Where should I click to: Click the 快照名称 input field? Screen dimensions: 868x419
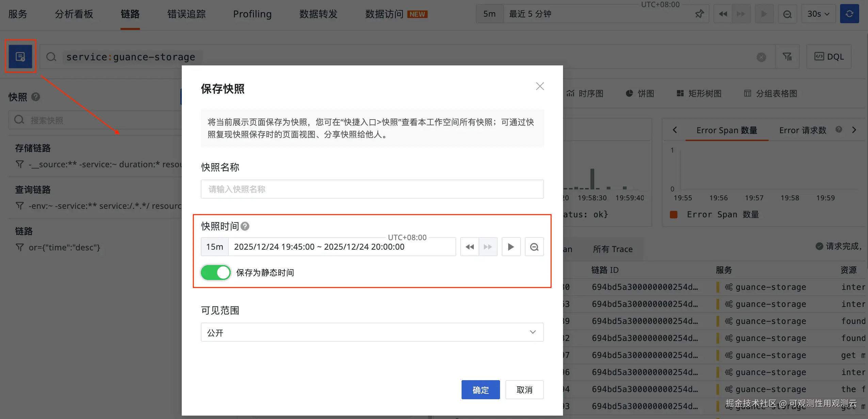(372, 189)
